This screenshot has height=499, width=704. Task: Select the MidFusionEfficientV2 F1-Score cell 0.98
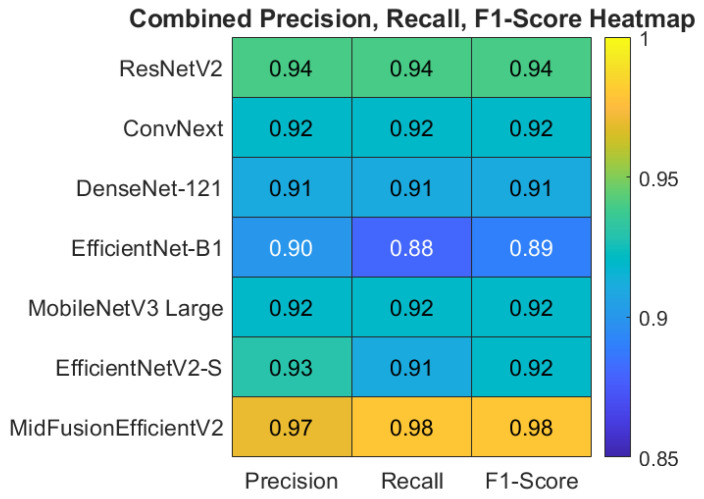click(x=532, y=427)
